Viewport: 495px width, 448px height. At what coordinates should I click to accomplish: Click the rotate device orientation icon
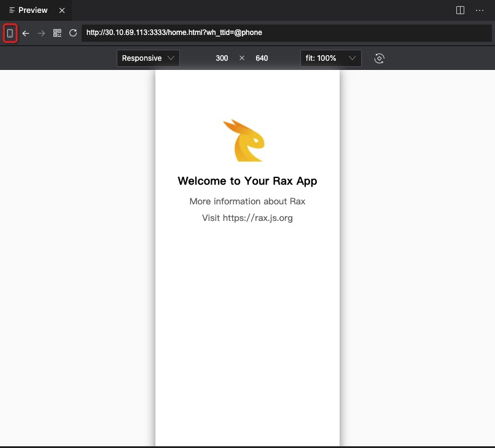coord(379,58)
